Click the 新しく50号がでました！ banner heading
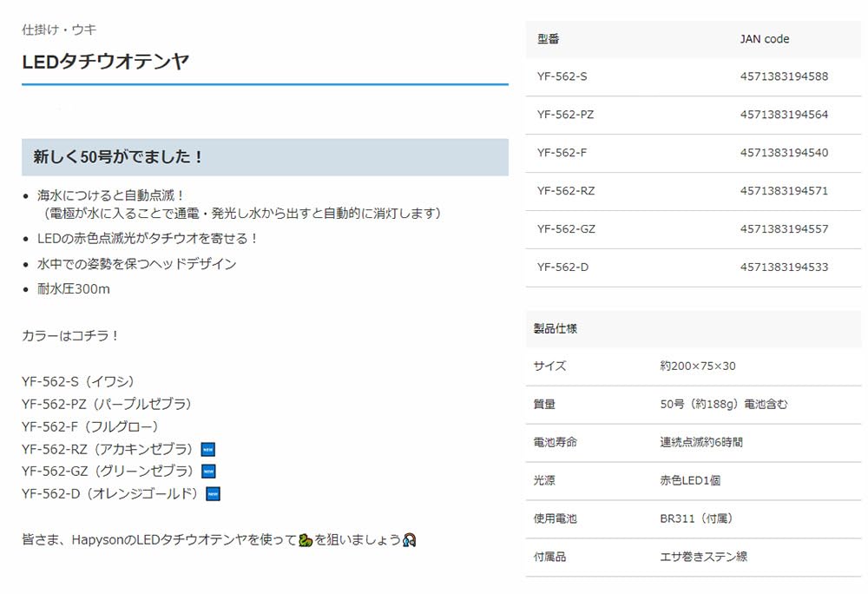868x594 pixels. tap(118, 157)
